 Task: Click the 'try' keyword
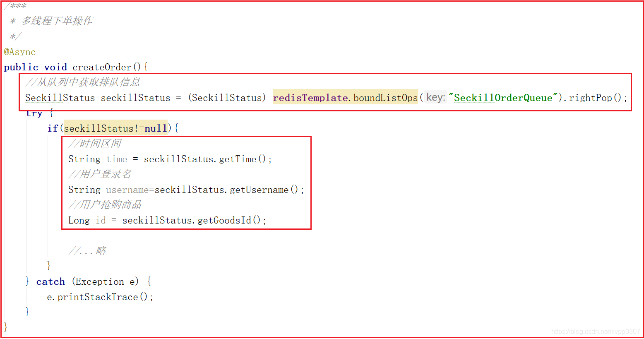pyautogui.click(x=34, y=113)
